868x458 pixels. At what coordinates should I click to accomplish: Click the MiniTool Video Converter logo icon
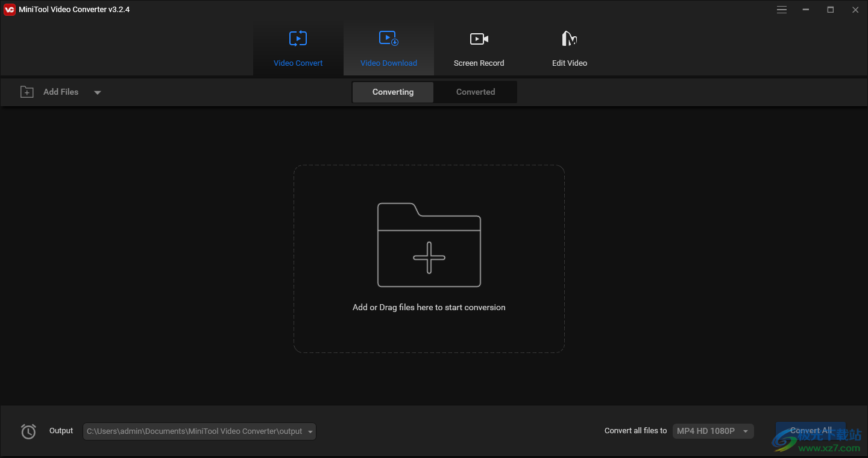coord(10,10)
